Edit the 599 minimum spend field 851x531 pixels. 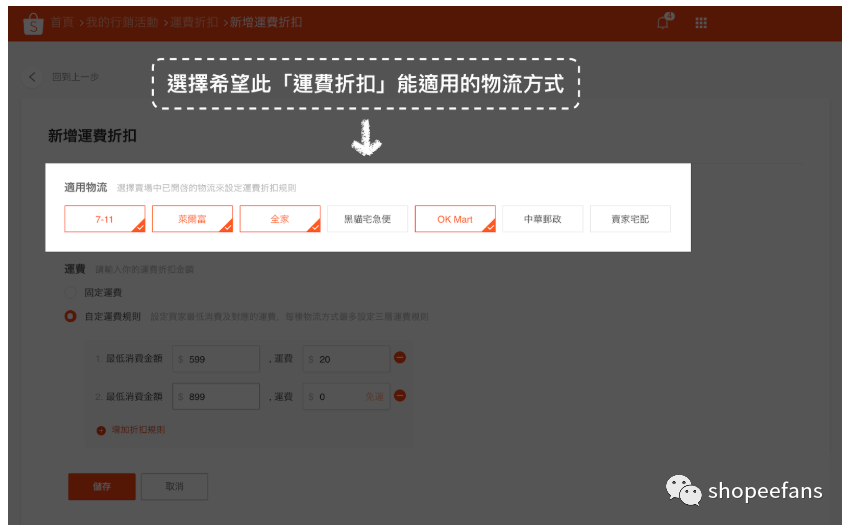click(x=216, y=359)
